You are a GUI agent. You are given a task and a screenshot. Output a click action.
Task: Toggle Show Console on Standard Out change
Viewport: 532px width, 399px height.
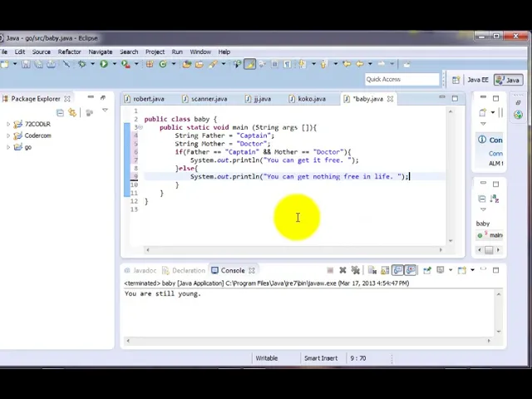pyautogui.click(x=397, y=270)
